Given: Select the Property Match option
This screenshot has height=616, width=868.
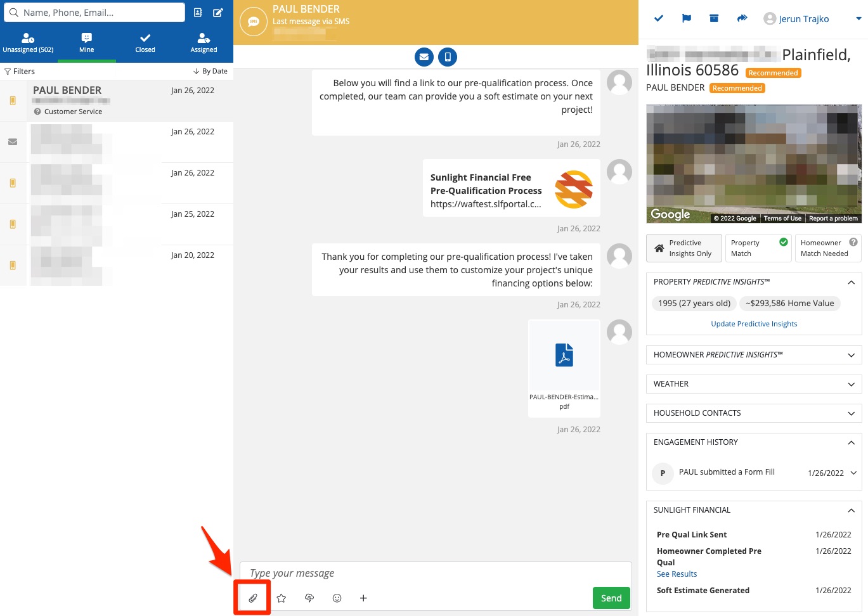Looking at the screenshot, I should click(758, 248).
